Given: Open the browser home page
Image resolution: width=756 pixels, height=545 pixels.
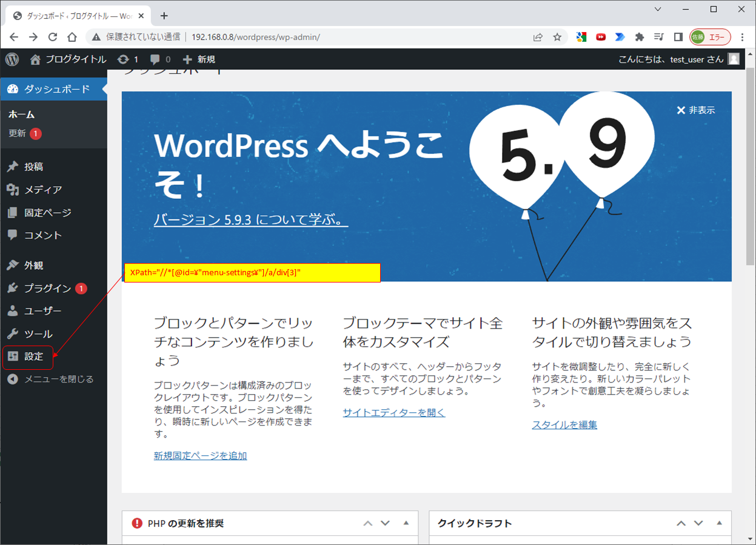Looking at the screenshot, I should 72,37.
